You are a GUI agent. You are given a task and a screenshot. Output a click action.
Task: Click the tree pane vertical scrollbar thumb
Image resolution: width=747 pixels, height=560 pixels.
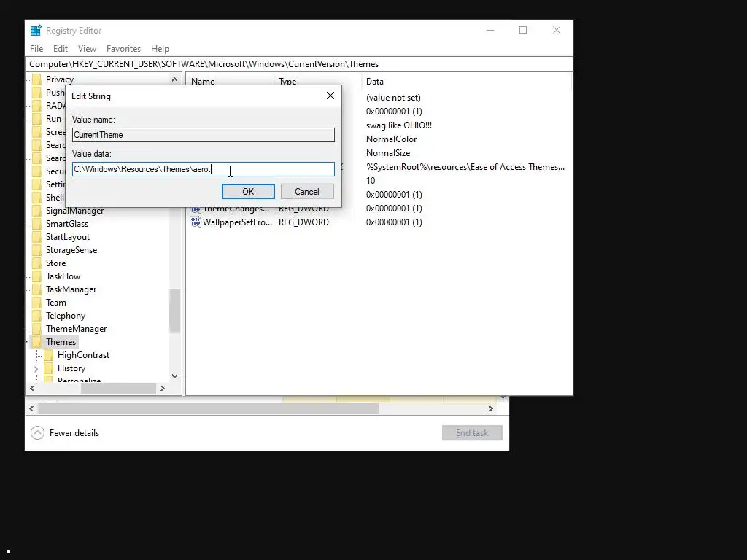coord(174,311)
